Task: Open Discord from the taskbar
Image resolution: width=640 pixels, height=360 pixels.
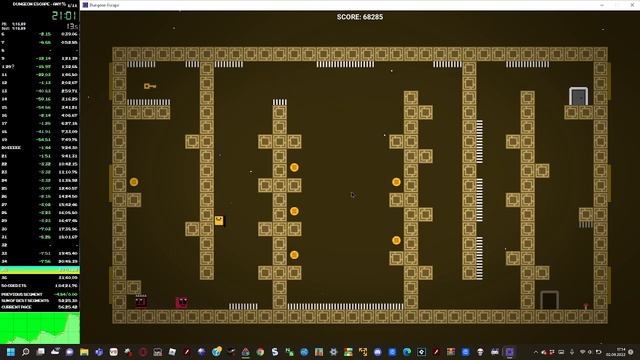Action: click(378, 352)
